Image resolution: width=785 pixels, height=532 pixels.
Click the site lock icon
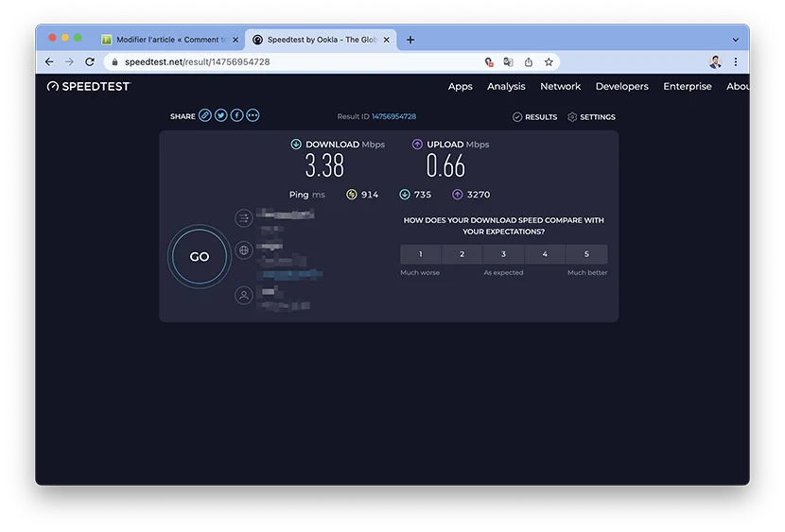[x=114, y=62]
